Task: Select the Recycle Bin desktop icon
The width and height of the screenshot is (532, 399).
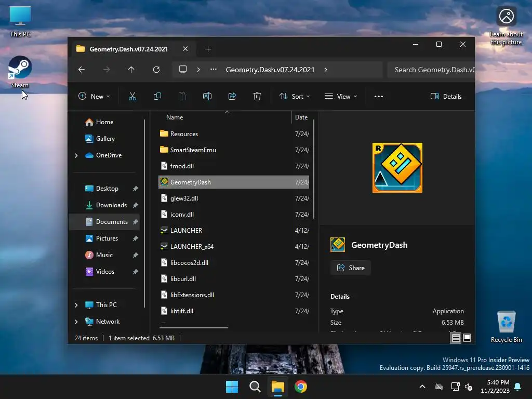Action: tap(506, 327)
